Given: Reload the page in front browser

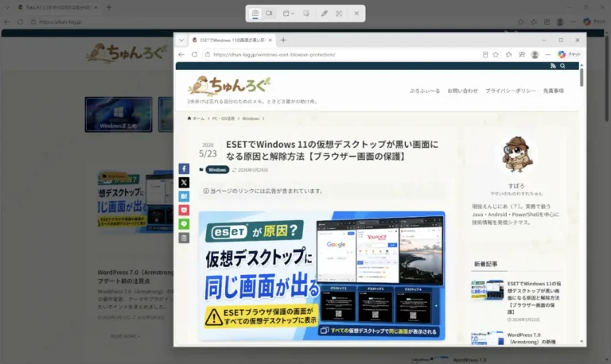Looking at the screenshot, I should pyautogui.click(x=194, y=55).
